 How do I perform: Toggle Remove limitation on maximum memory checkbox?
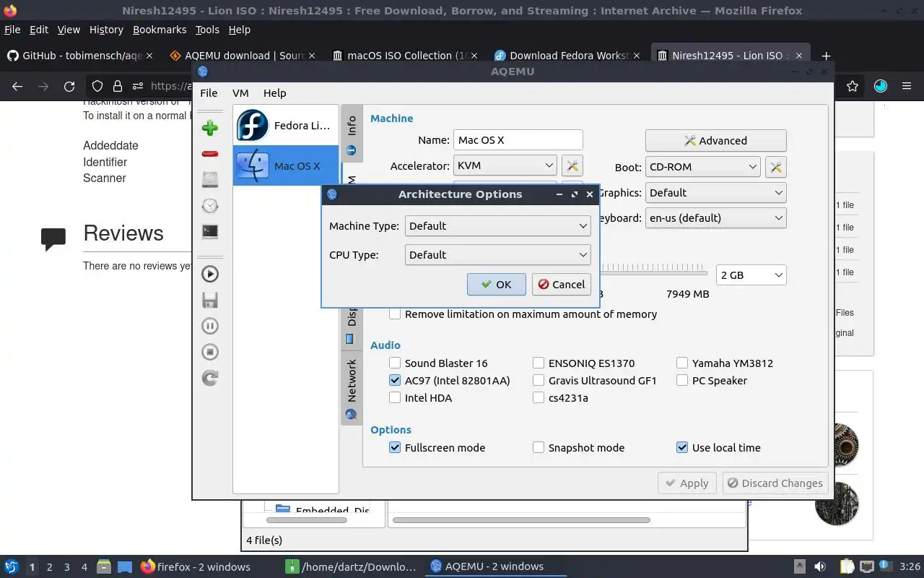point(395,314)
